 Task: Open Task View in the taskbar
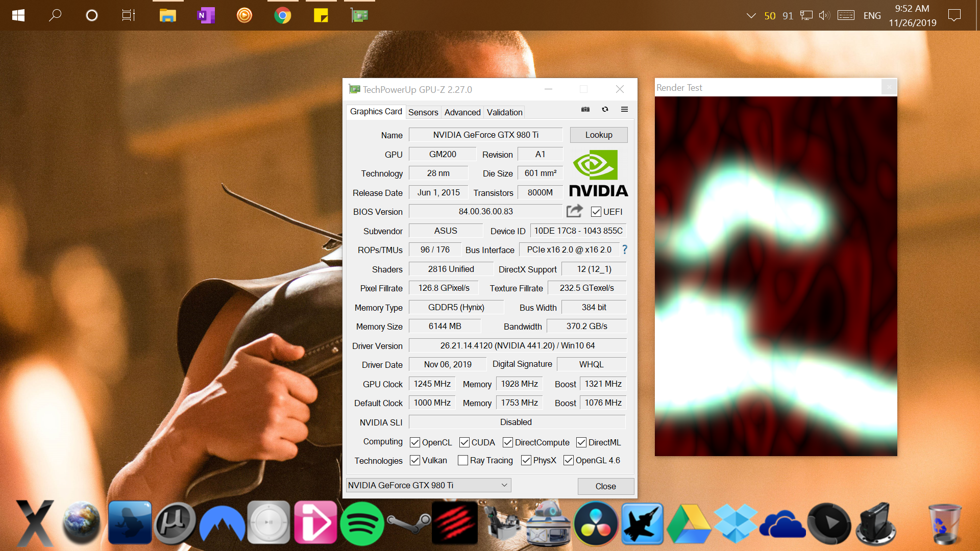(x=129, y=15)
